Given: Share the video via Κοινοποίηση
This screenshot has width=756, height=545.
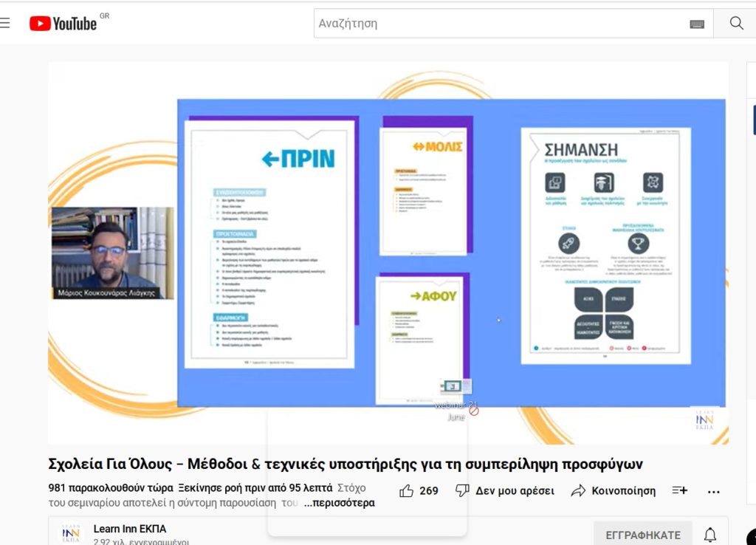Looking at the screenshot, I should point(614,491).
